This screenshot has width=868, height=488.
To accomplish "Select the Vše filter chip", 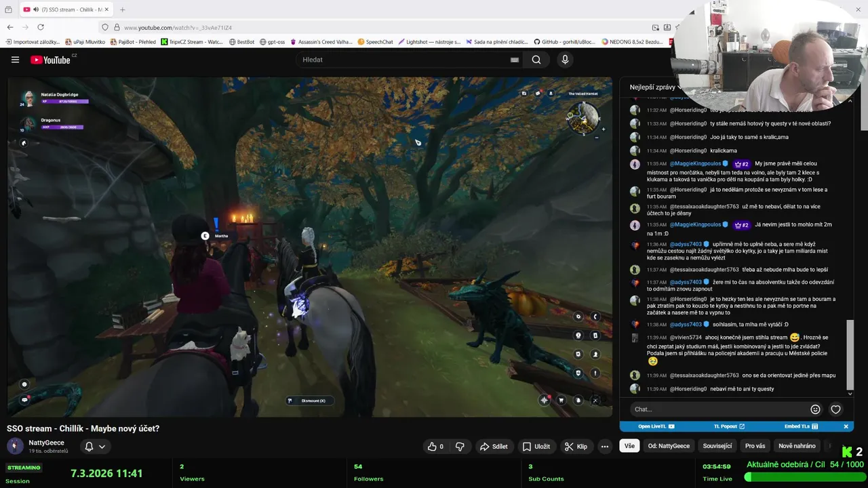I will (x=629, y=446).
